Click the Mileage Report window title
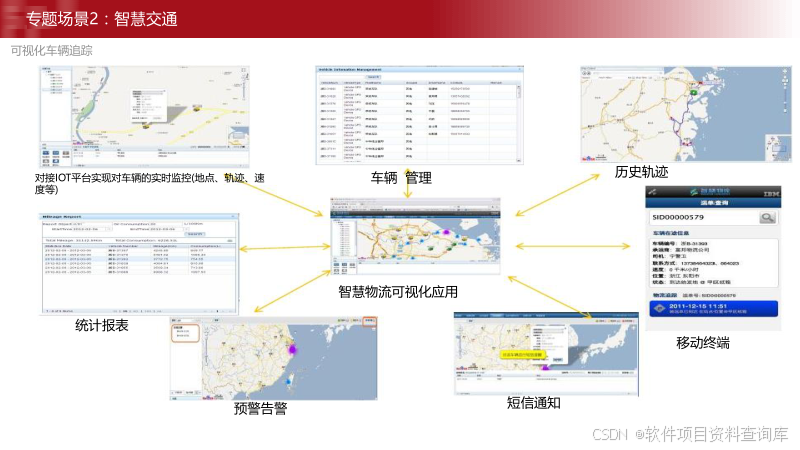 tap(62, 217)
